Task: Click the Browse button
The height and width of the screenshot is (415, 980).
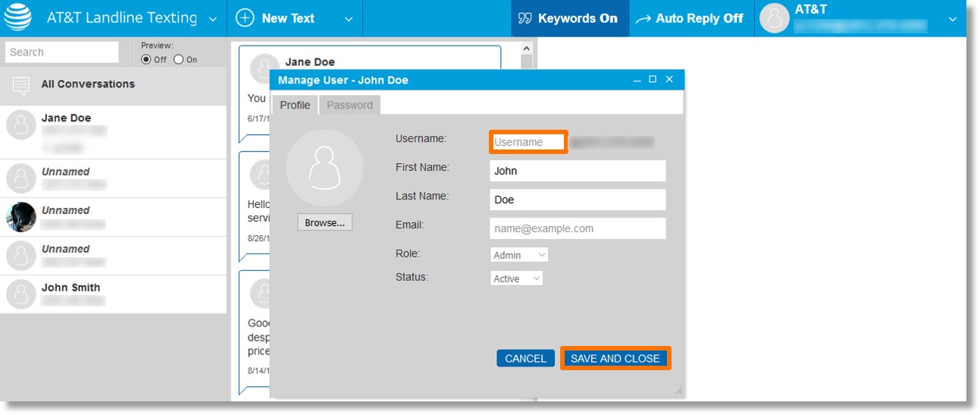Action: click(324, 222)
